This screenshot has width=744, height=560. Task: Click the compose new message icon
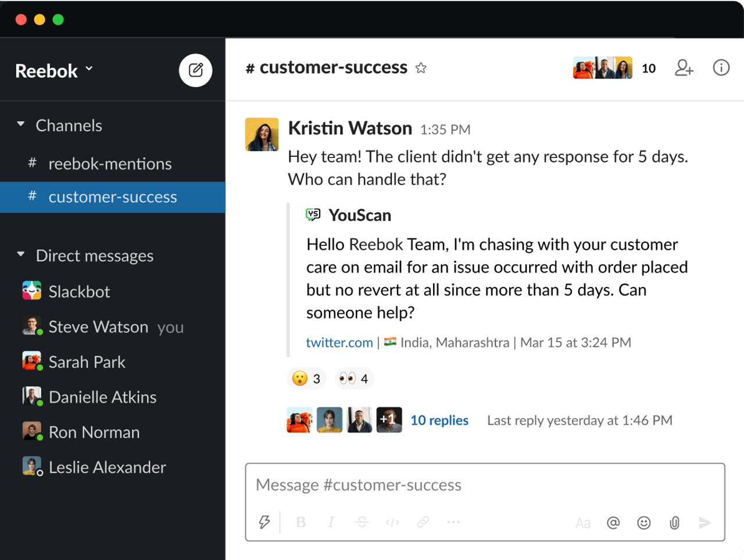[195, 70]
